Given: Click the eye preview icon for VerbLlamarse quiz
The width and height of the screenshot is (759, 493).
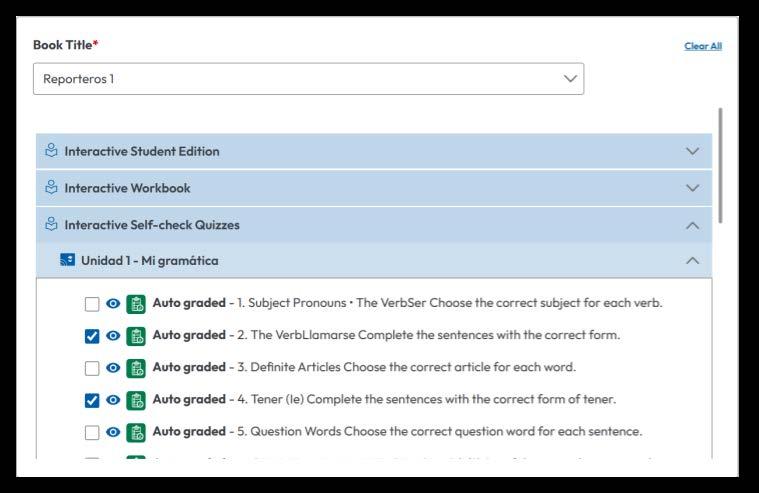Looking at the screenshot, I should [x=114, y=335].
